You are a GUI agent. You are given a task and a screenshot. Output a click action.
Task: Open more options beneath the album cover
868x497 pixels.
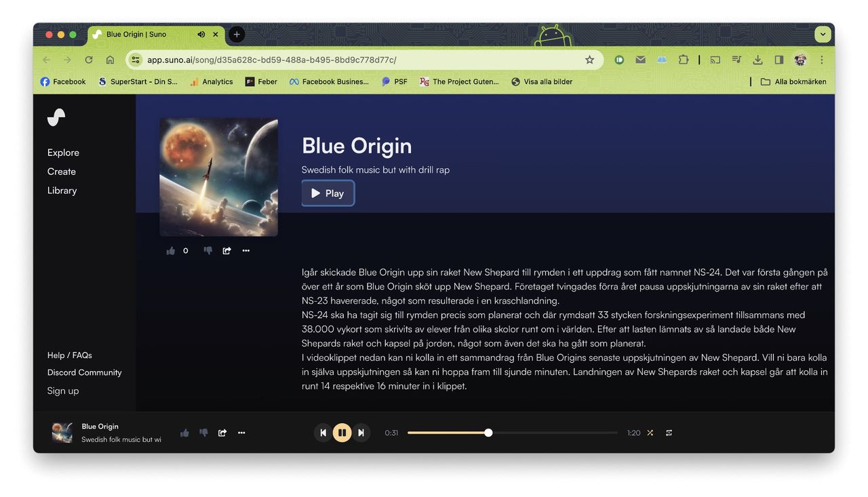[x=246, y=251]
